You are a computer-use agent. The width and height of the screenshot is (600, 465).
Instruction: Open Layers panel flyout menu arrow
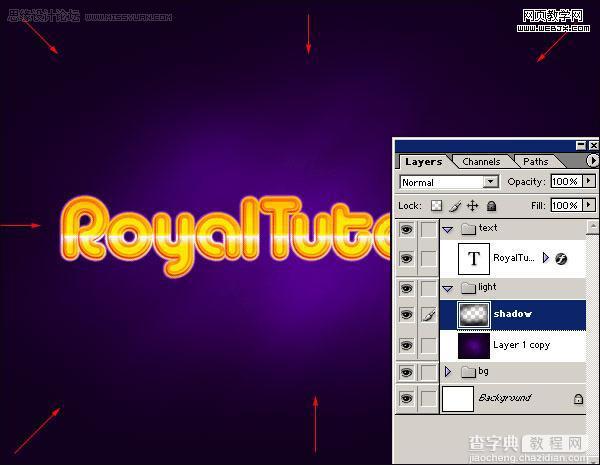click(592, 160)
